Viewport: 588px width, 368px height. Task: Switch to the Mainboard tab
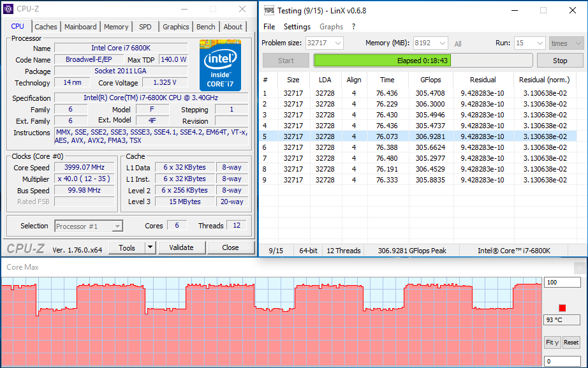[x=80, y=27]
